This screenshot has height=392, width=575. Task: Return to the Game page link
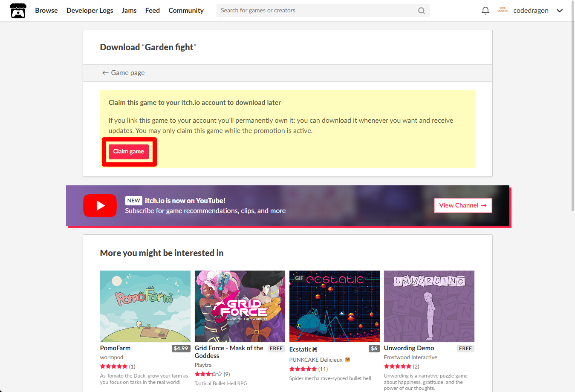tap(123, 73)
